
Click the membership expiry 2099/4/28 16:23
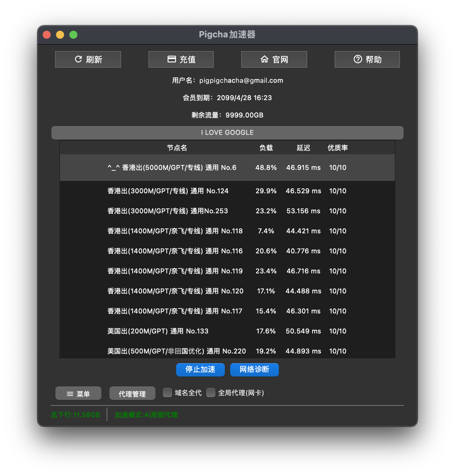(x=245, y=98)
